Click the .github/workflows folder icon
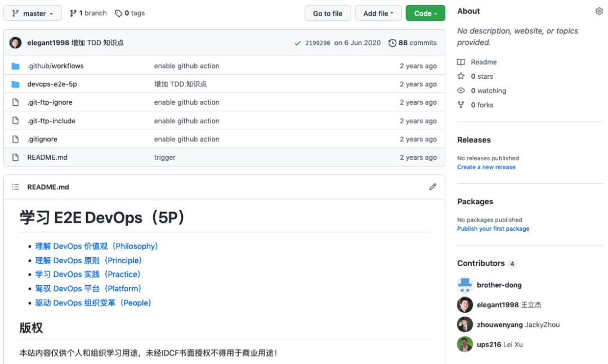608x364 pixels. click(x=16, y=66)
